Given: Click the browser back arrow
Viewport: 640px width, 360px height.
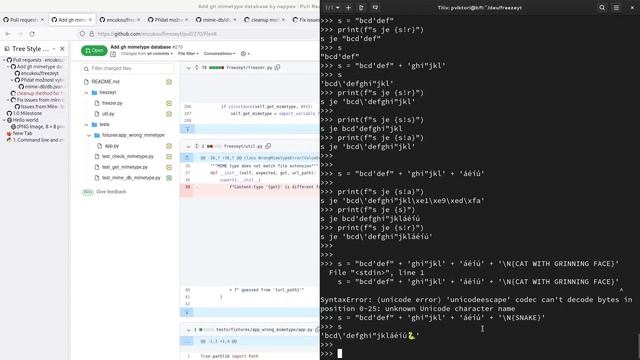Looking at the screenshot, I should tap(8, 34).
